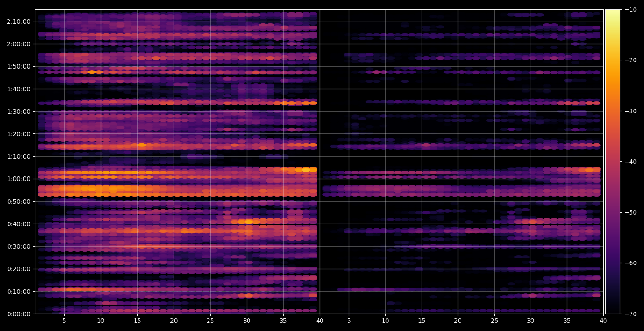Select the 1:10:00 y-axis tick label
Screen dimensions: 644x331
tap(18, 156)
